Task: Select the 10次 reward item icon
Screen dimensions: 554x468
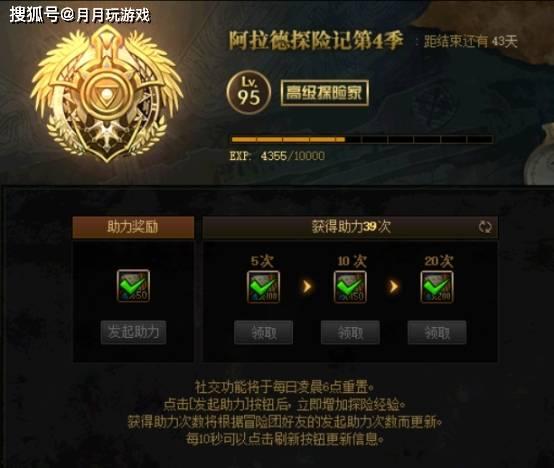Action: click(350, 287)
